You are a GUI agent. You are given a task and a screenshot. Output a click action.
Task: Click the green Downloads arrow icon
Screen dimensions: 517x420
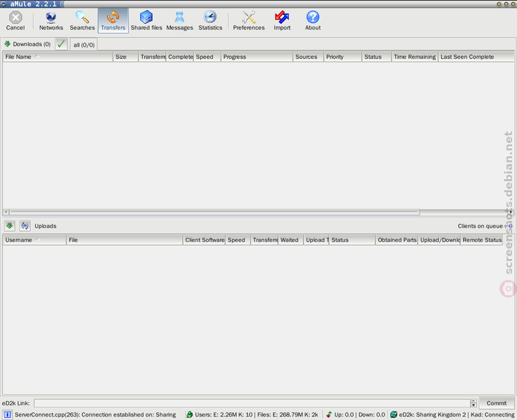click(x=7, y=44)
